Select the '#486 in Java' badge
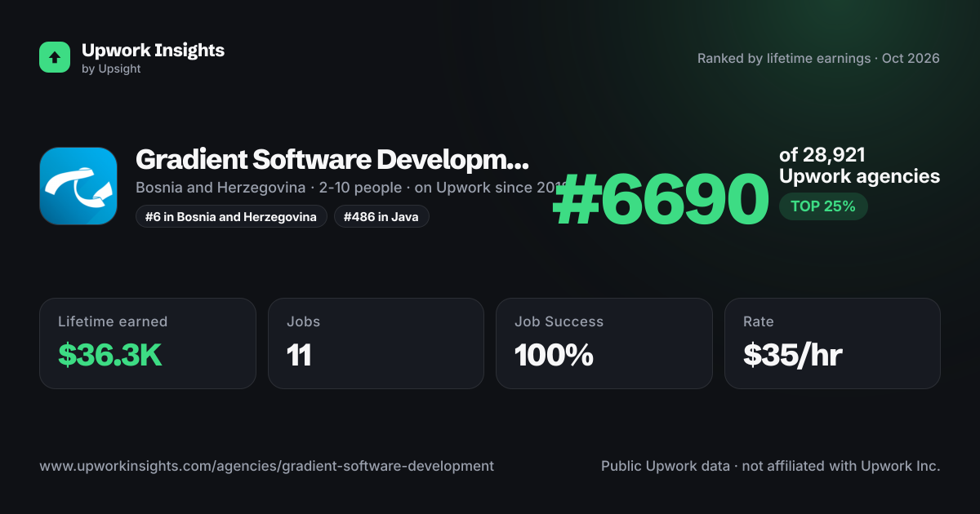The image size is (980, 514). 381,216
